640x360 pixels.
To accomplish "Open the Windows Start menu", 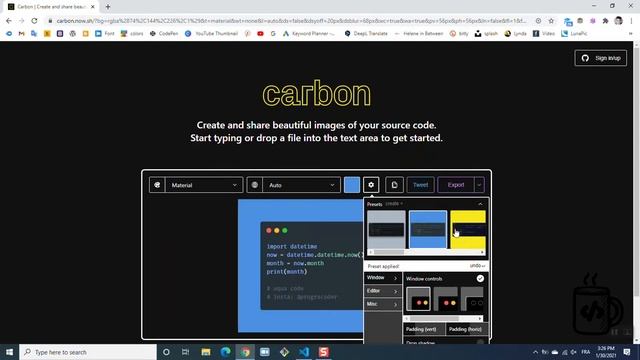I will pos(9,352).
